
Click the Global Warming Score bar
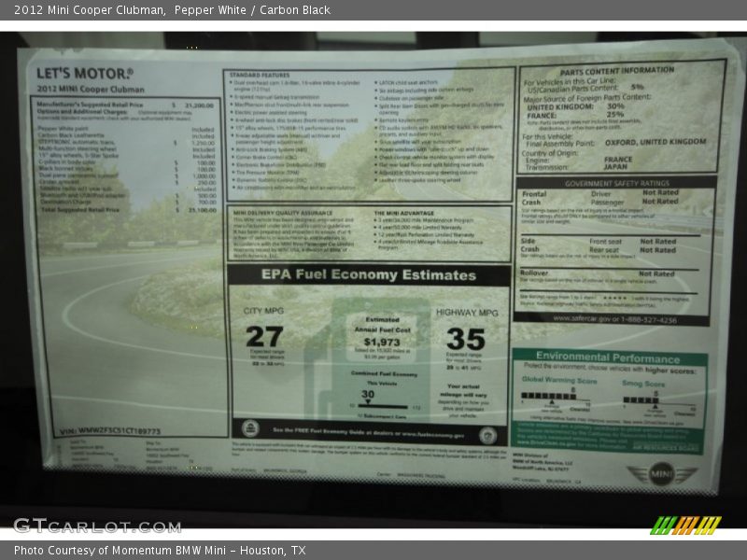coord(548,396)
